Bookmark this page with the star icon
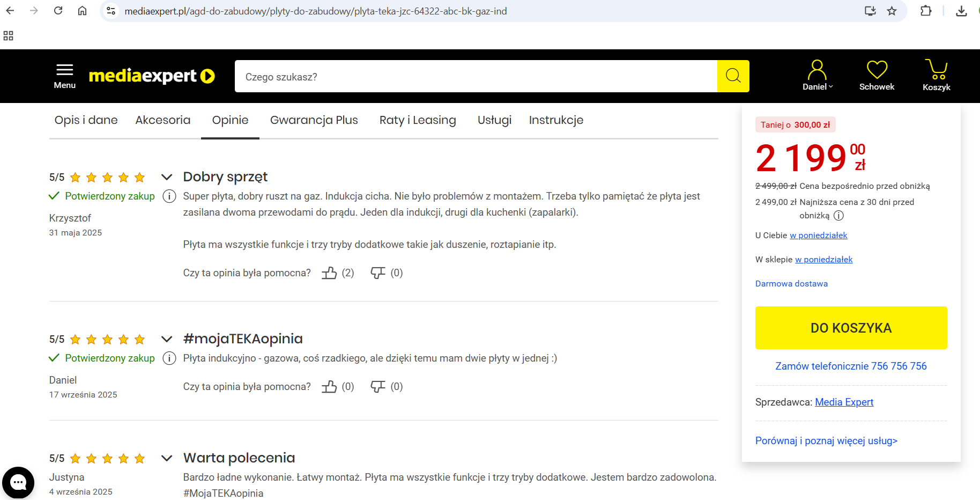 [892, 11]
